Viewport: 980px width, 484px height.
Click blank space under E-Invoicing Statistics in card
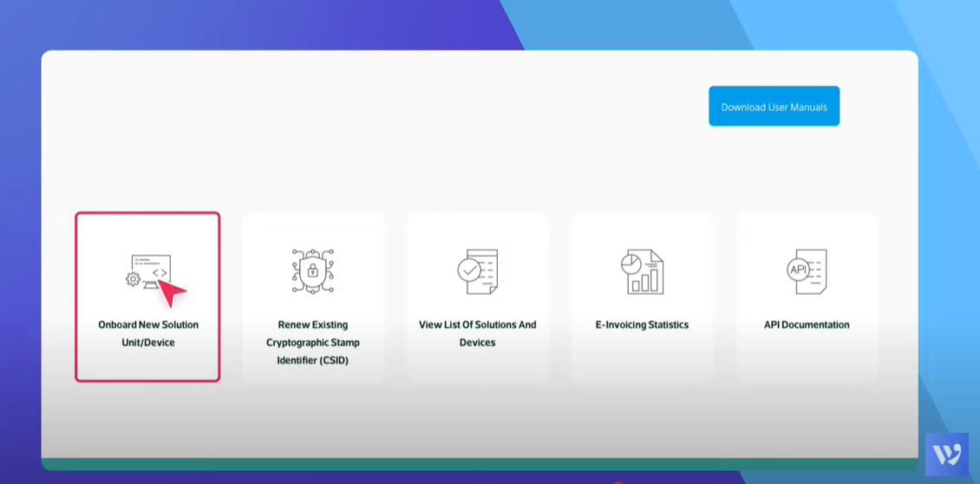pos(642,360)
